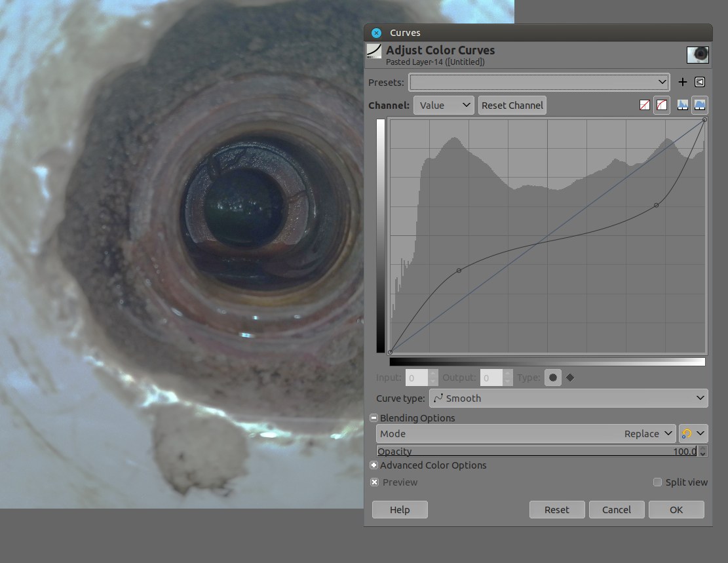This screenshot has height=563, width=728.
Task: Disable the Preview checkbox
Action: pyautogui.click(x=375, y=482)
